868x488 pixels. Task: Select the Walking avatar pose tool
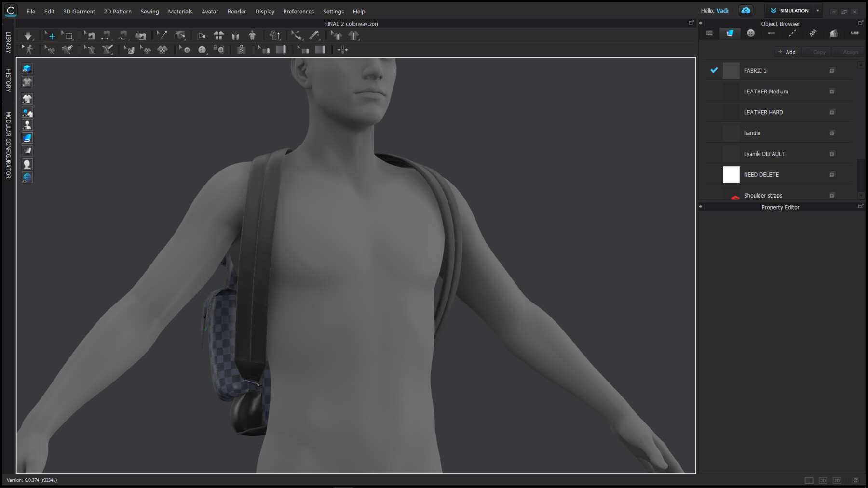pyautogui.click(x=27, y=50)
